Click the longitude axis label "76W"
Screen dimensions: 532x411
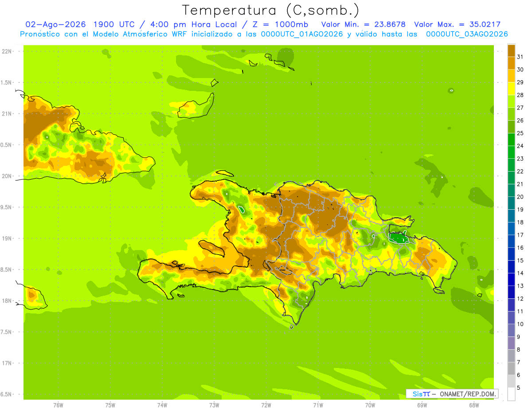click(x=58, y=405)
